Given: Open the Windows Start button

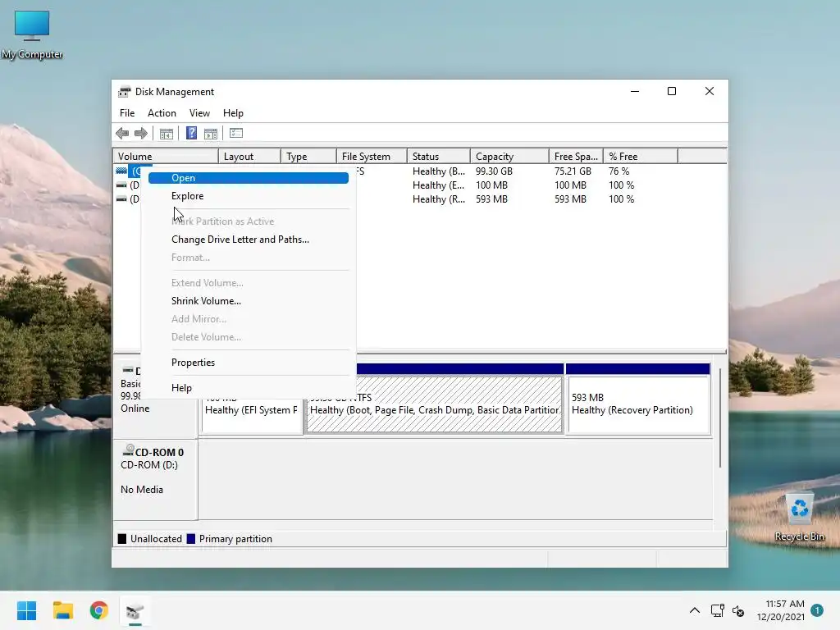Looking at the screenshot, I should (26, 610).
